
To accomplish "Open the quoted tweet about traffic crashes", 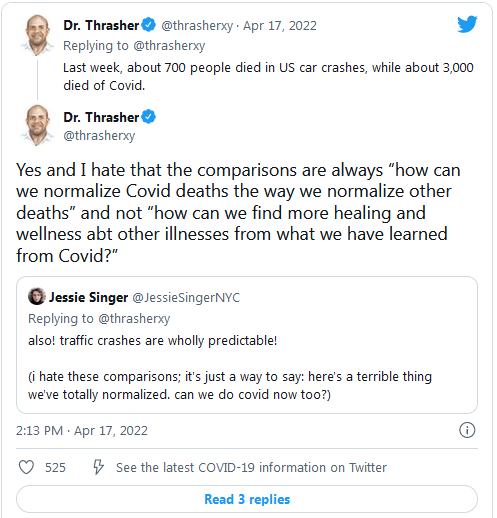I will point(247,345).
